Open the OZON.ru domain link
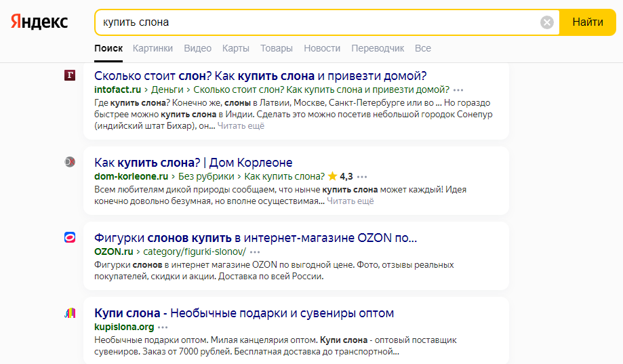The height and width of the screenshot is (364, 623). click(x=114, y=252)
